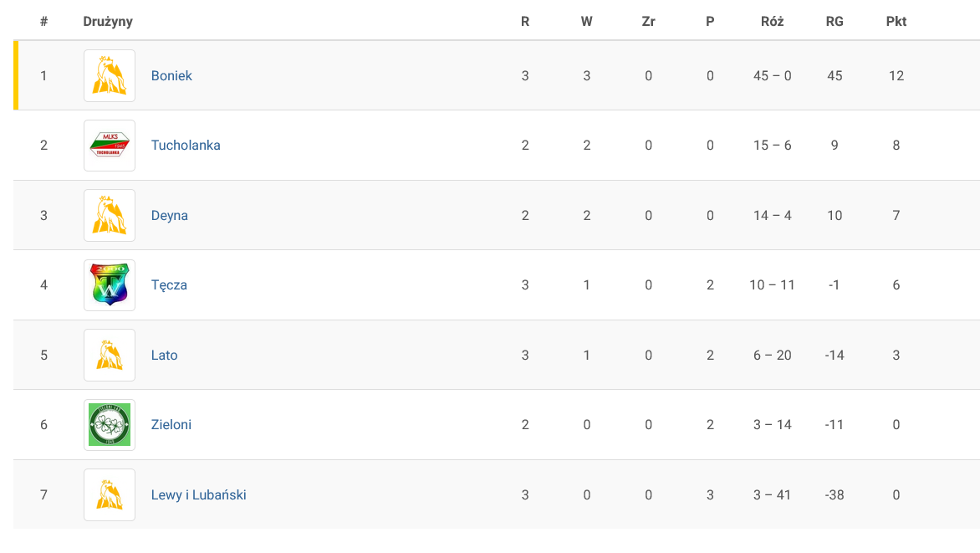
Task: Open the Tęcza team link
Action: pyautogui.click(x=169, y=285)
